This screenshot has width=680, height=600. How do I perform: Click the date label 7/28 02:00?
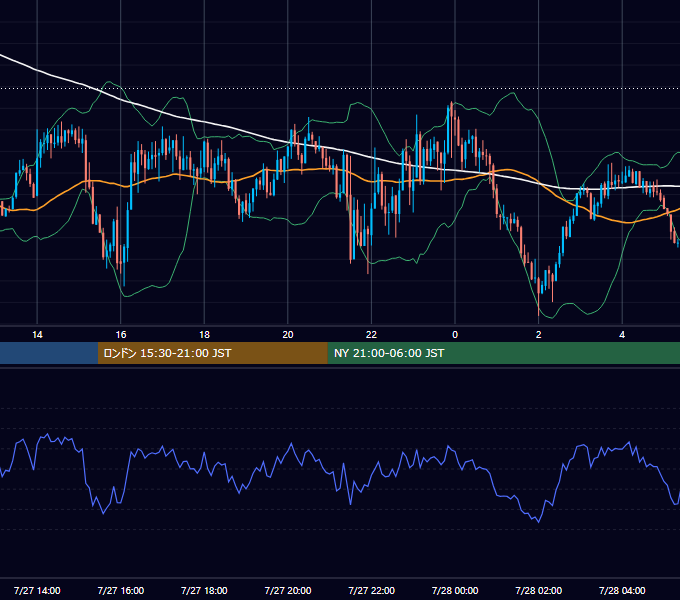point(539,590)
